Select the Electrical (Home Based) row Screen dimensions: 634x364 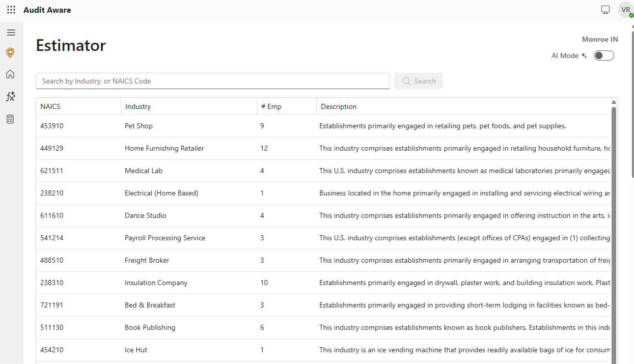323,193
